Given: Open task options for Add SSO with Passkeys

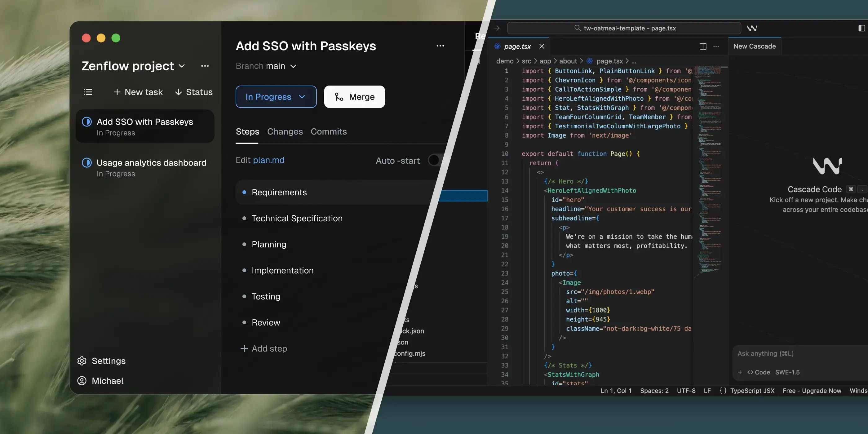Looking at the screenshot, I should tap(440, 46).
